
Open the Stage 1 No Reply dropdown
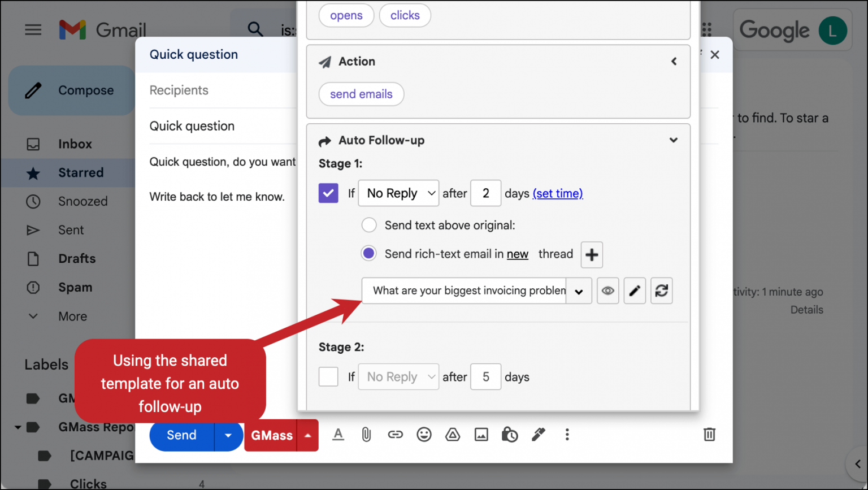398,193
